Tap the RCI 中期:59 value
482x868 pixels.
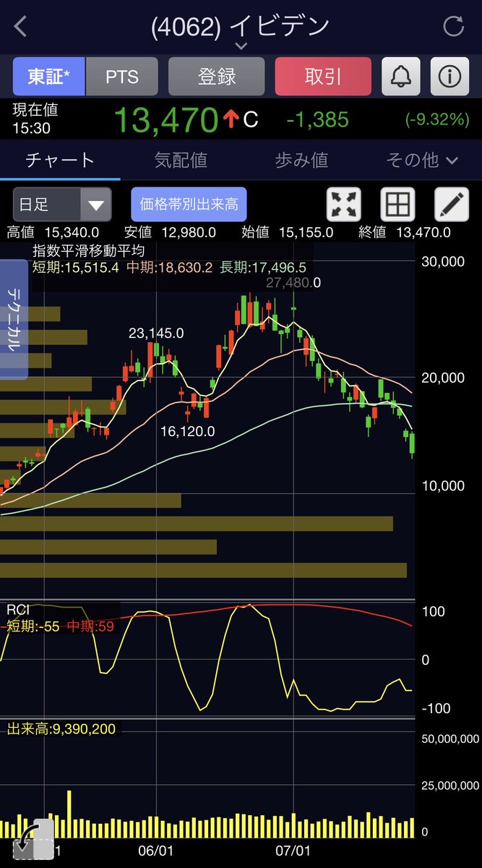91,626
